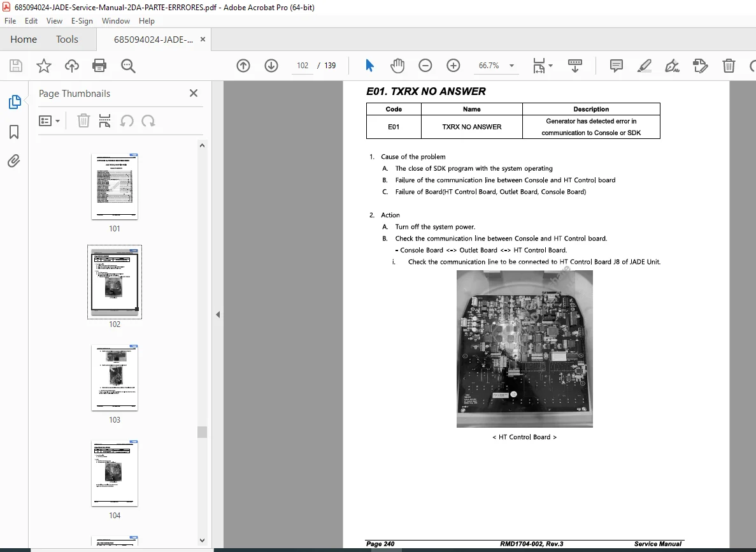Select page 104 thumbnail
The width and height of the screenshot is (756, 552).
click(115, 474)
